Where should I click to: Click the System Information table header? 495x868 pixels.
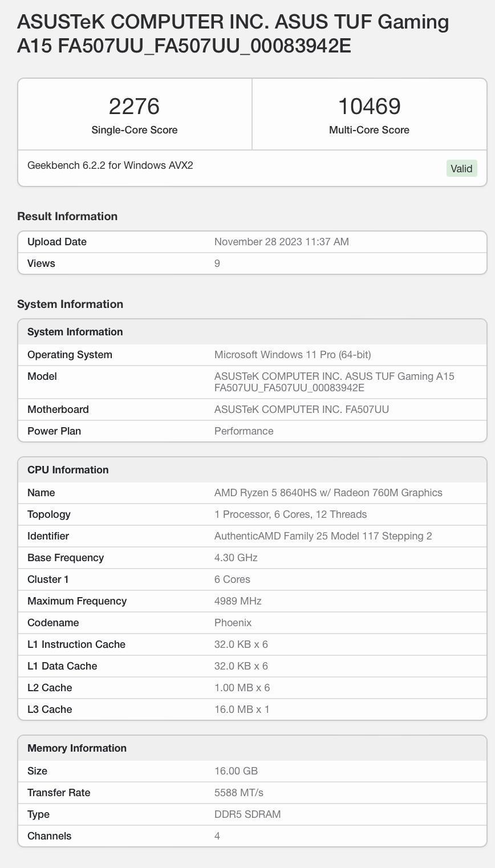[x=252, y=332]
